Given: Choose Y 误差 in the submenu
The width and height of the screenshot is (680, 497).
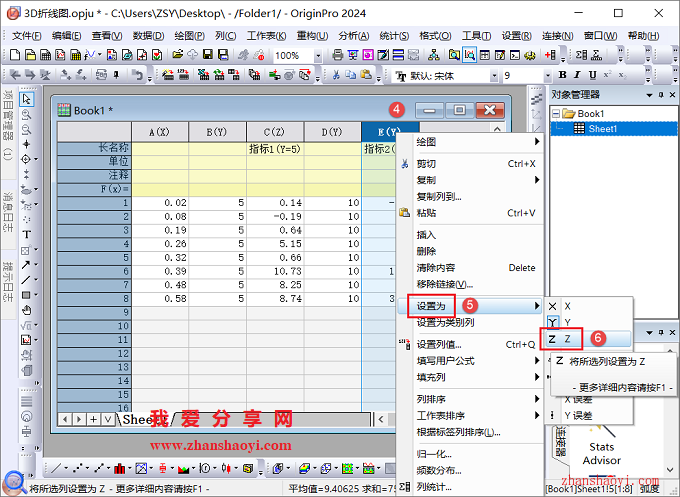Looking at the screenshot, I should coord(588,415).
